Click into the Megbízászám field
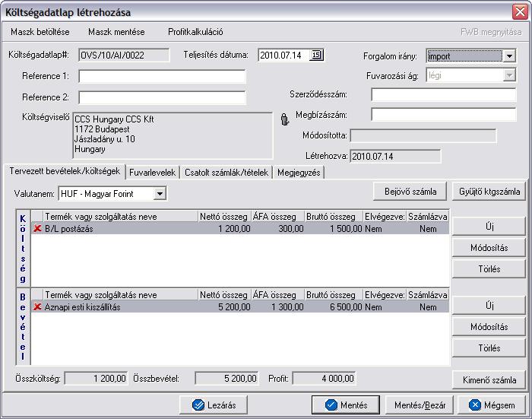This screenshot has height=419, width=532. pos(444,115)
